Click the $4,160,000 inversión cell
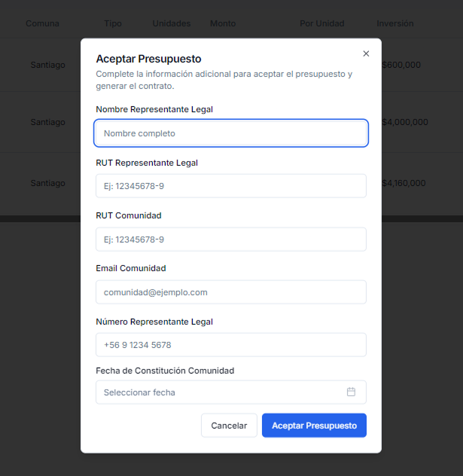 [404, 183]
